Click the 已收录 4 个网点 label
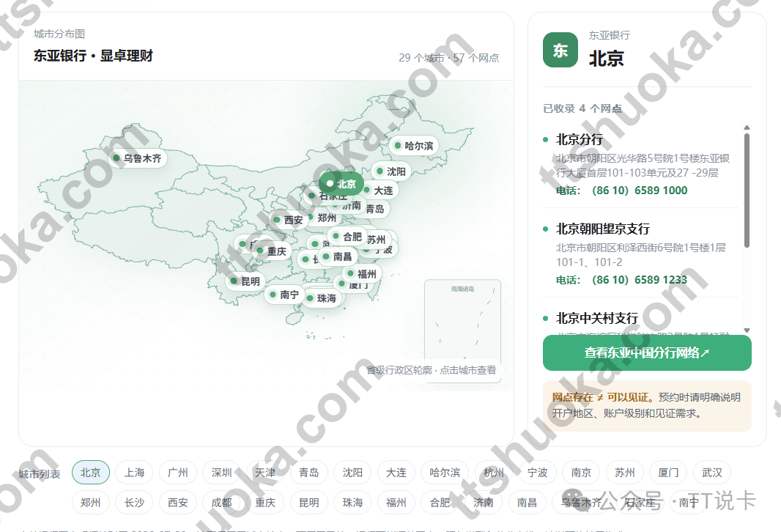781x532 pixels. [x=582, y=108]
